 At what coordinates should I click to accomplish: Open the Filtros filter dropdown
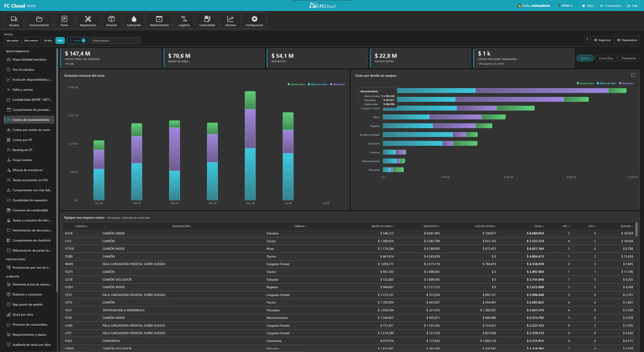coord(77,40)
